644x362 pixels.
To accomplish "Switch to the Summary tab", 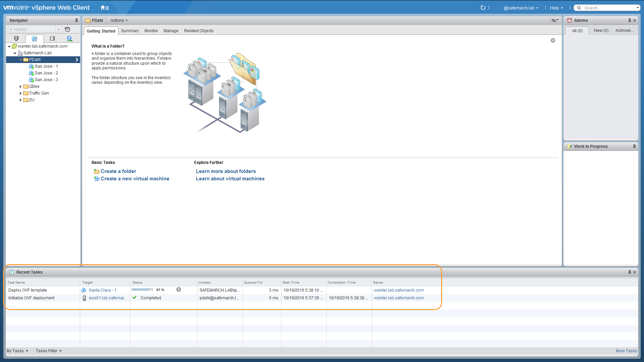I will (x=129, y=31).
